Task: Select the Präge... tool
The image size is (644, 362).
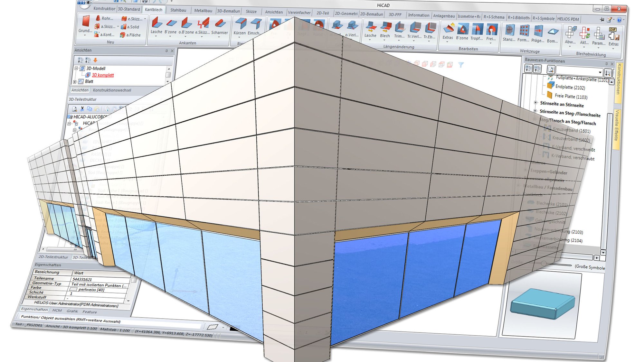Action: pyautogui.click(x=538, y=31)
